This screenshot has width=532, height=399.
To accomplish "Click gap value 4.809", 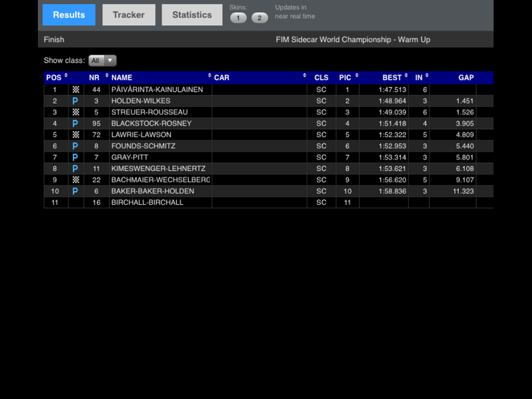I will 465,135.
